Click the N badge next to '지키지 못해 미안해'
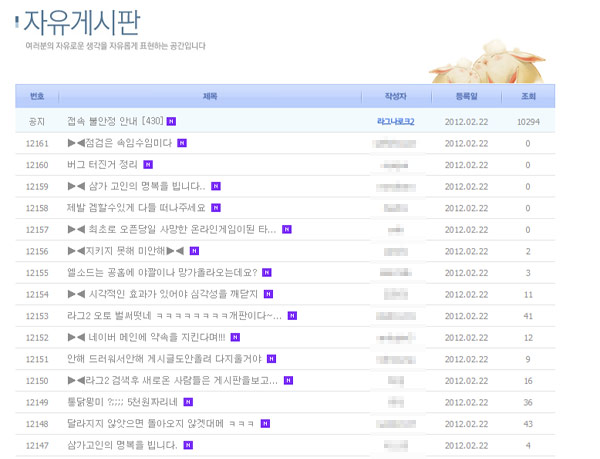Image resolution: width=600 pixels, height=459 pixels. (194, 250)
